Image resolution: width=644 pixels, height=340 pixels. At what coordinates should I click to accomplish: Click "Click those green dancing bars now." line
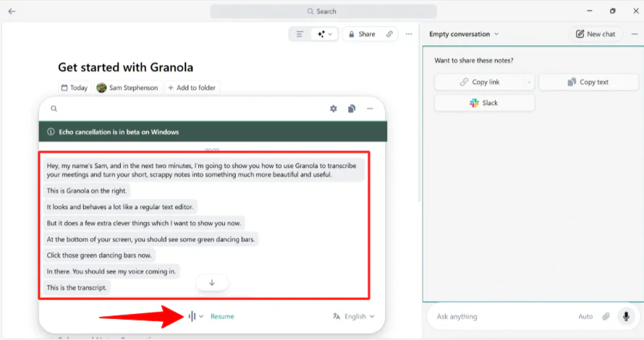click(99, 255)
